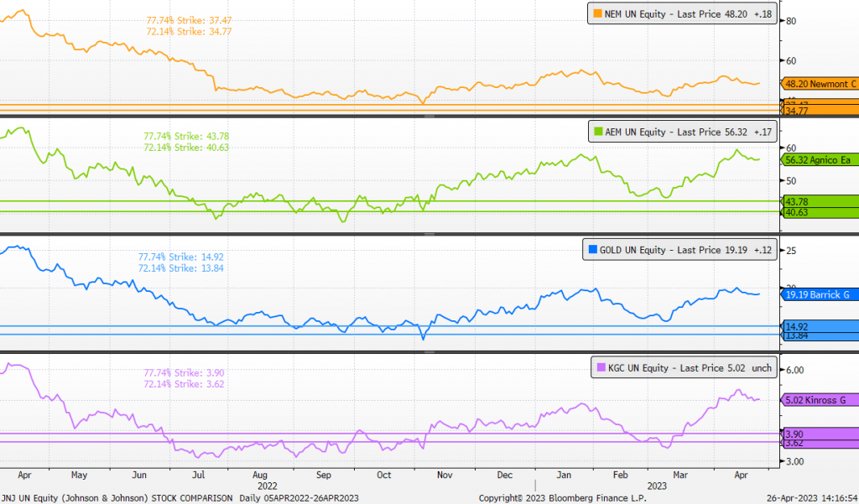This screenshot has width=859, height=504.
Task: Click the Dec label on the date axis
Action: tap(504, 475)
